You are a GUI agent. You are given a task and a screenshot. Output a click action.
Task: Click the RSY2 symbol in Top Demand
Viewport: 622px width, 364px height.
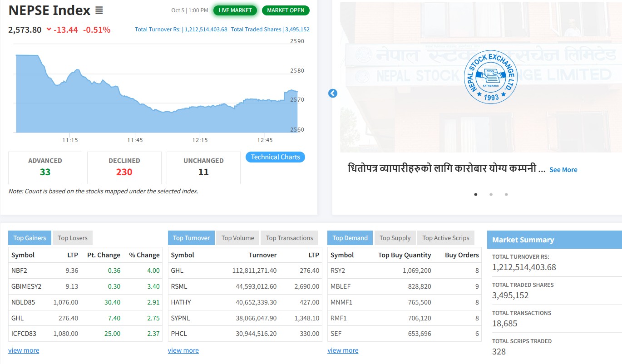point(338,271)
